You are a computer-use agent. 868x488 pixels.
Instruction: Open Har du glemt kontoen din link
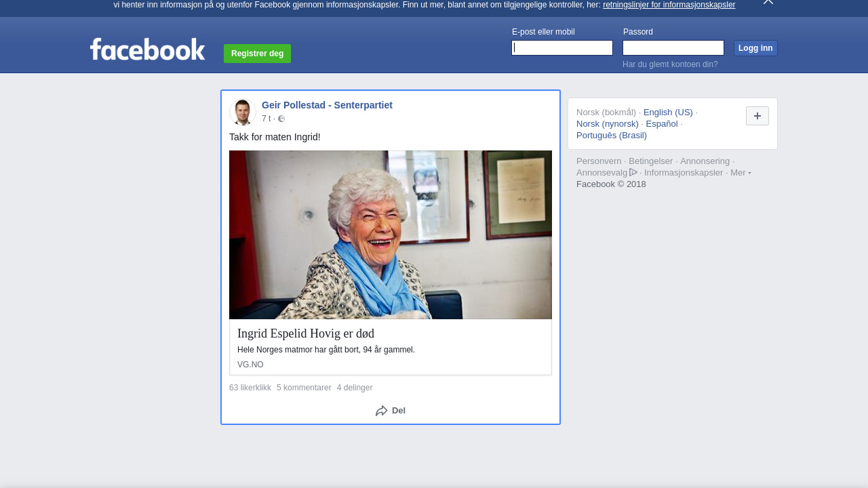670,64
